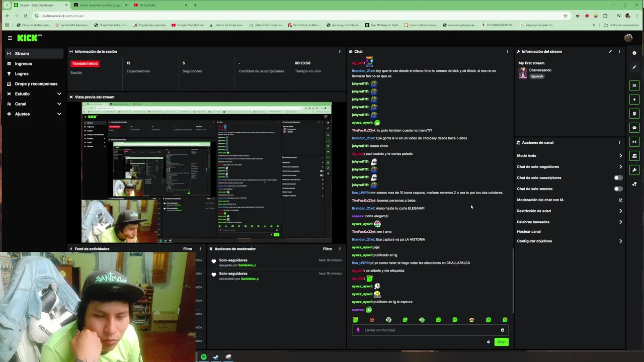Toggle the wrench stream info rail icon
The width and height of the screenshot is (644, 362).
(634, 170)
